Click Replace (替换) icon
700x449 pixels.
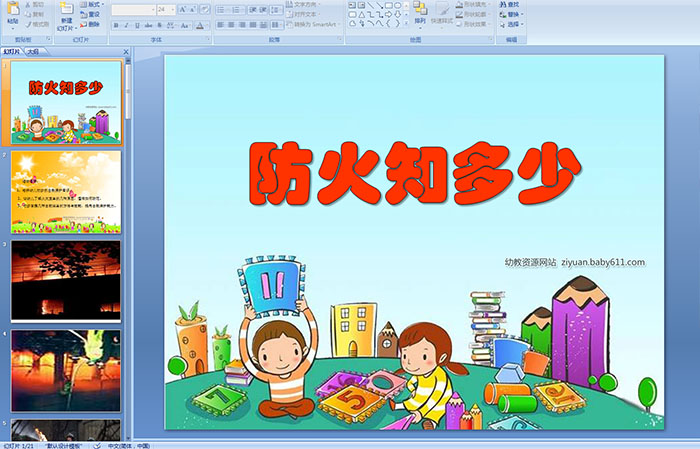[503, 14]
